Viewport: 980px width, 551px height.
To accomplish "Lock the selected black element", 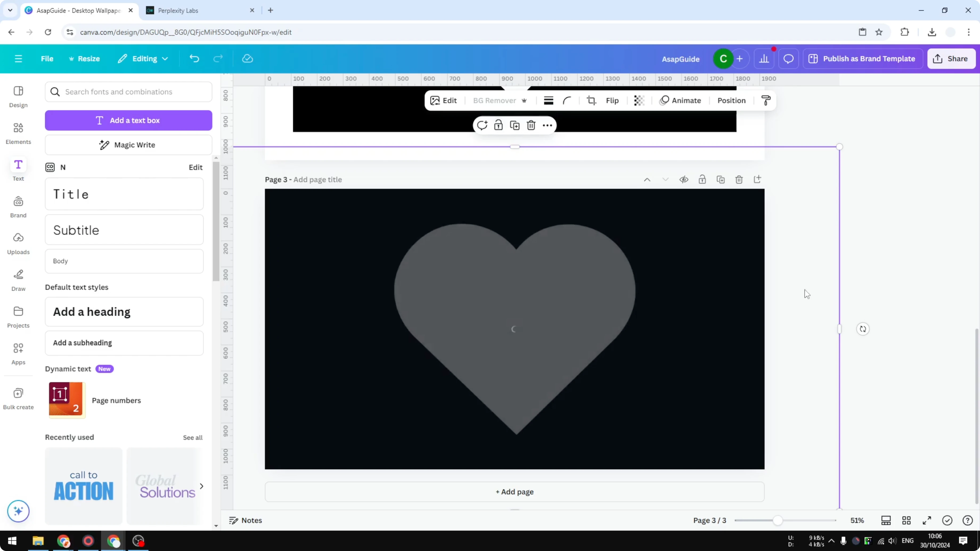I will [498, 125].
